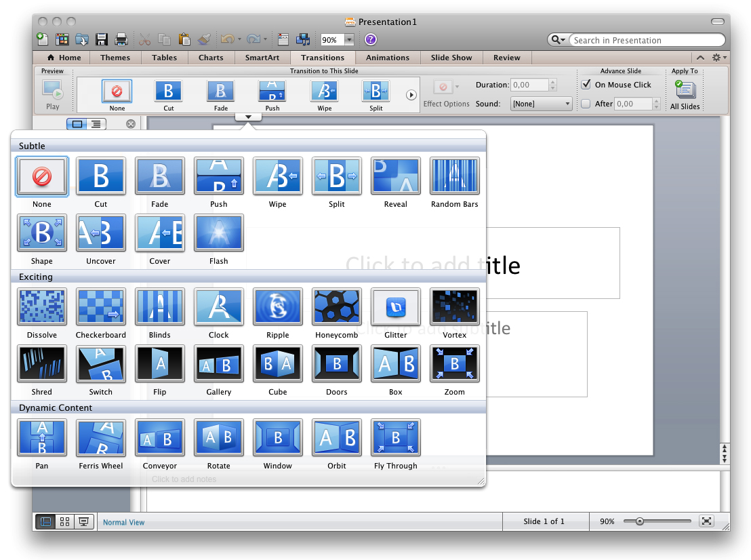Select the Ferris Wheel transition

tap(100, 437)
